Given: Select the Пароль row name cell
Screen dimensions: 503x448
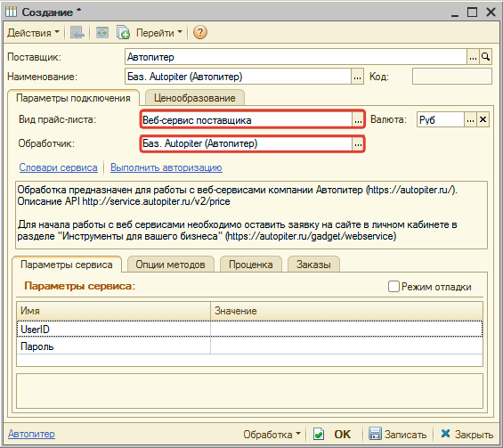Looking at the screenshot, I should 114,346.
